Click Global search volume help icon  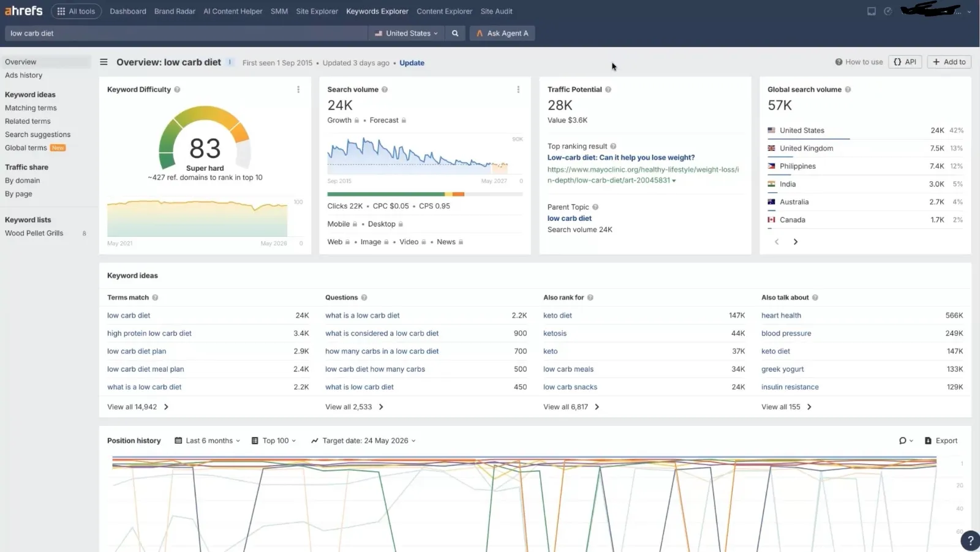pos(848,89)
